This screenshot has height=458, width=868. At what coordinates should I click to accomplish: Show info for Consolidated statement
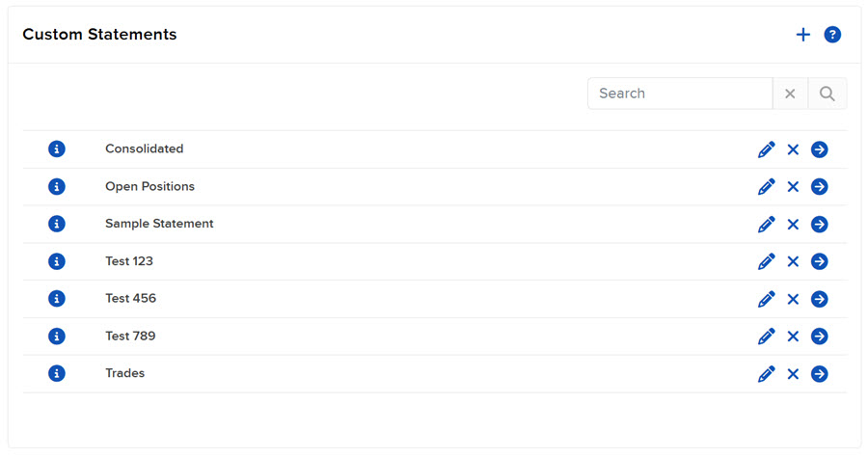coord(57,149)
